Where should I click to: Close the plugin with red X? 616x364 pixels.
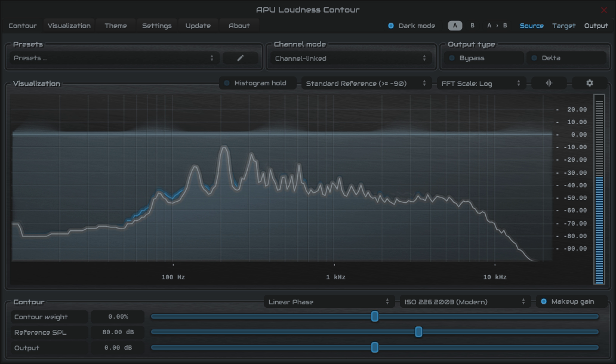[604, 10]
